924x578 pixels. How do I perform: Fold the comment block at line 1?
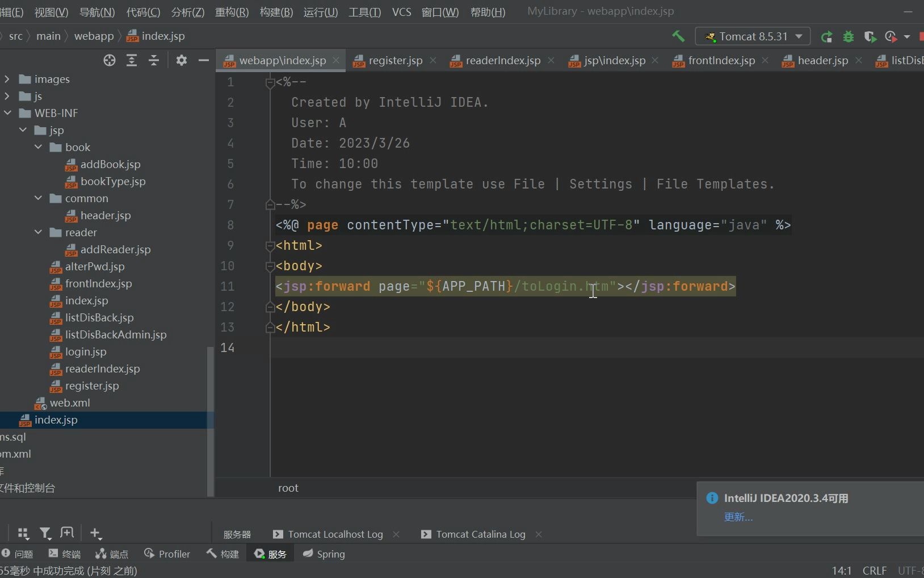[x=270, y=83]
